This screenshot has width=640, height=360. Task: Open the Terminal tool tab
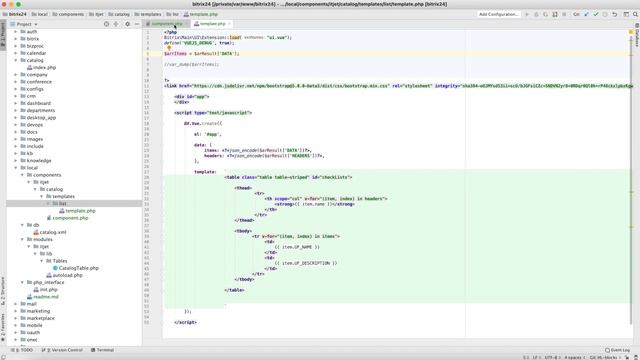[102, 350]
